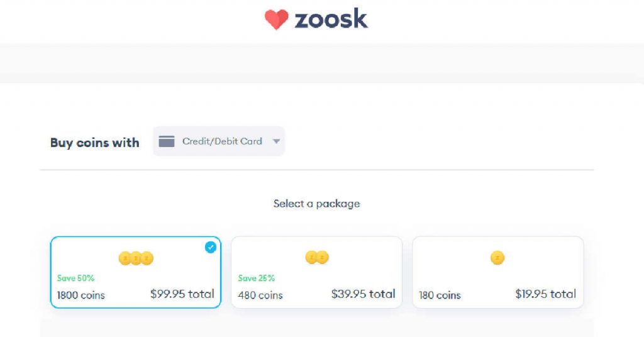This screenshot has height=337, width=644.
Task: Click the Save 25% label
Action: tap(257, 279)
